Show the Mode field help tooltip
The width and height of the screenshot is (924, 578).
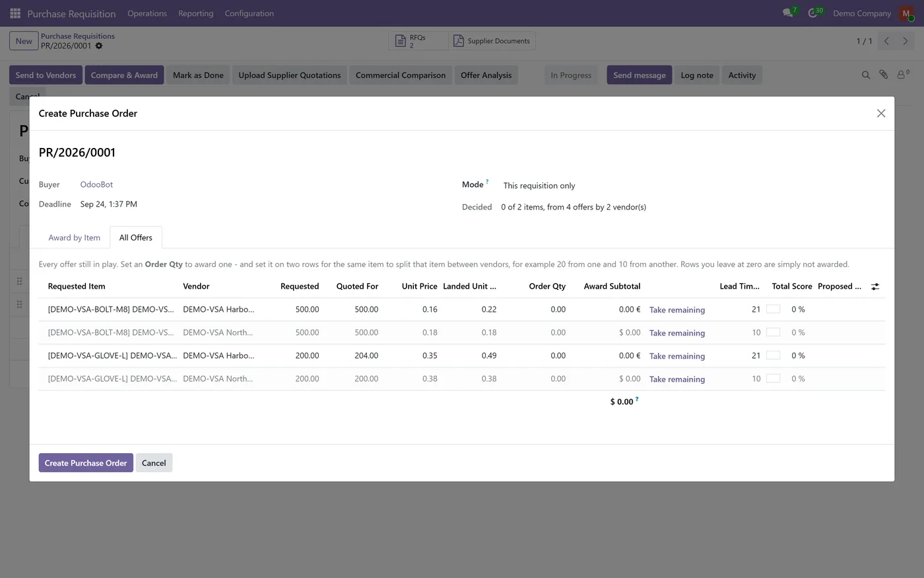(487, 181)
